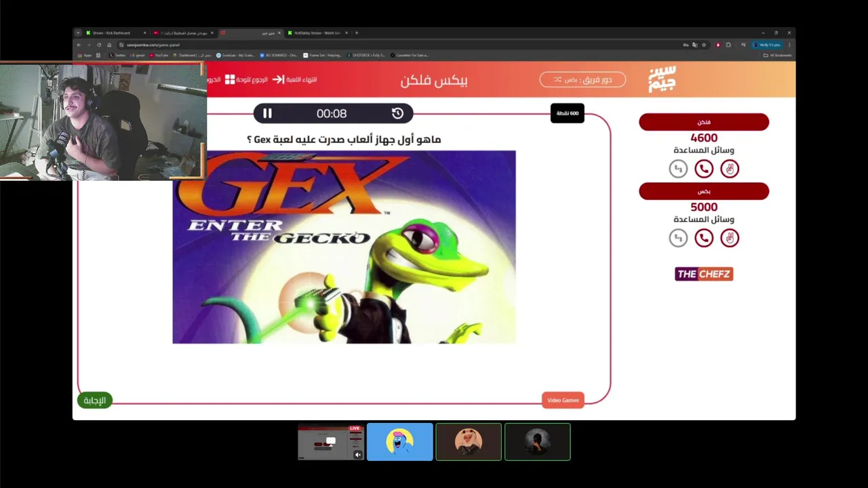The width and height of the screenshot is (868, 488).
Task: Click the arrow icon beside انتهاء اللعبة
Action: coord(277,79)
